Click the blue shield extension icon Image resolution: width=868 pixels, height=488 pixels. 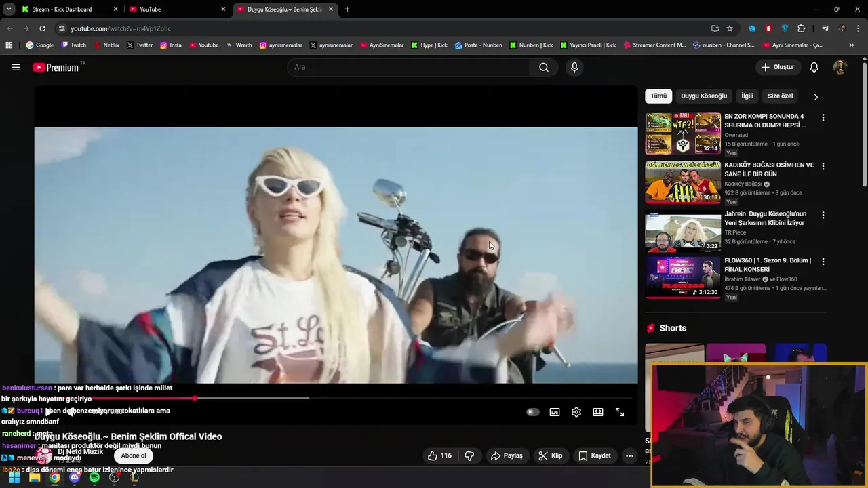[x=785, y=28]
